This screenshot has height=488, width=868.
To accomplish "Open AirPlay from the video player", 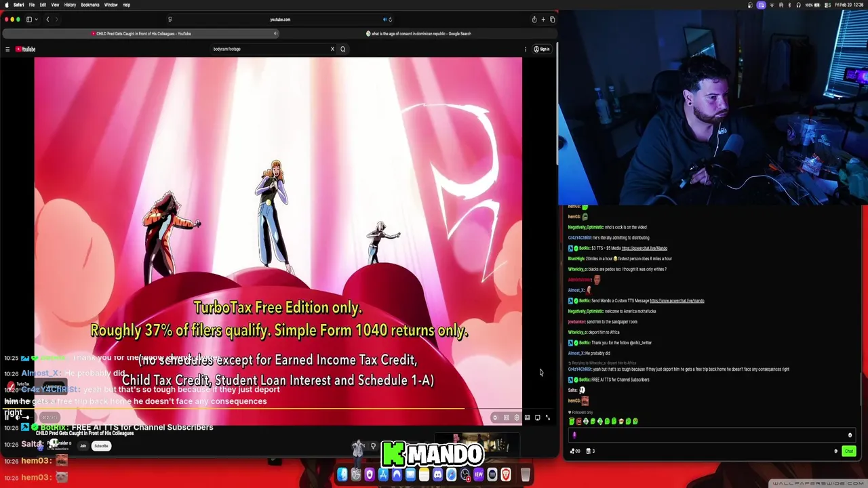I will pyautogui.click(x=538, y=418).
